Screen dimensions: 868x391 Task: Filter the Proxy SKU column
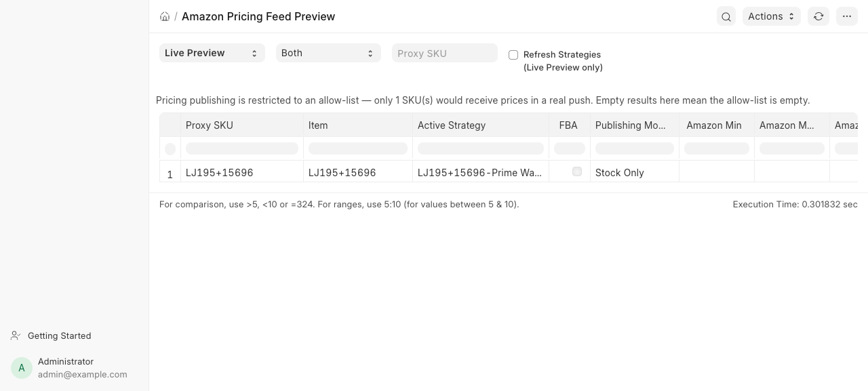[x=242, y=148]
